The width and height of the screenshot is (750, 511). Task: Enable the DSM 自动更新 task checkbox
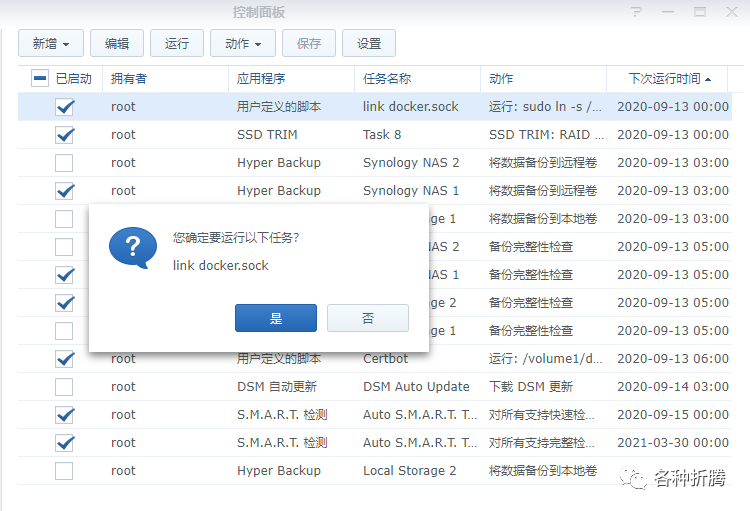64,386
